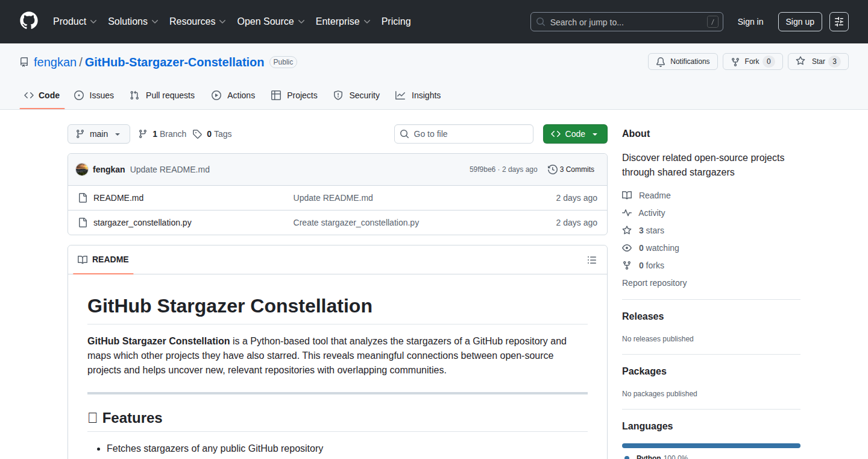The height and width of the screenshot is (459, 868).
Task: Click the Sign up button
Action: pyautogui.click(x=800, y=22)
